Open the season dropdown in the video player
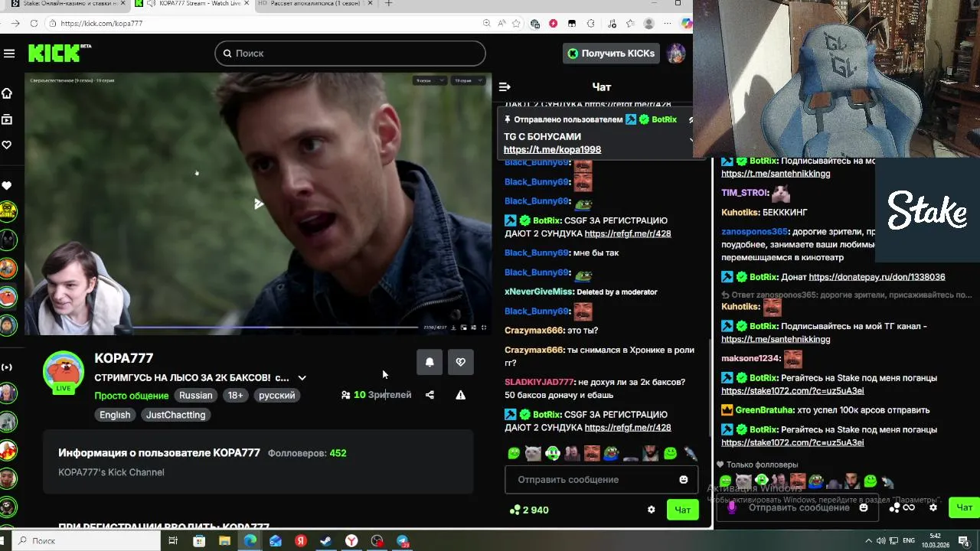Image resolution: width=980 pixels, height=551 pixels. (x=429, y=80)
